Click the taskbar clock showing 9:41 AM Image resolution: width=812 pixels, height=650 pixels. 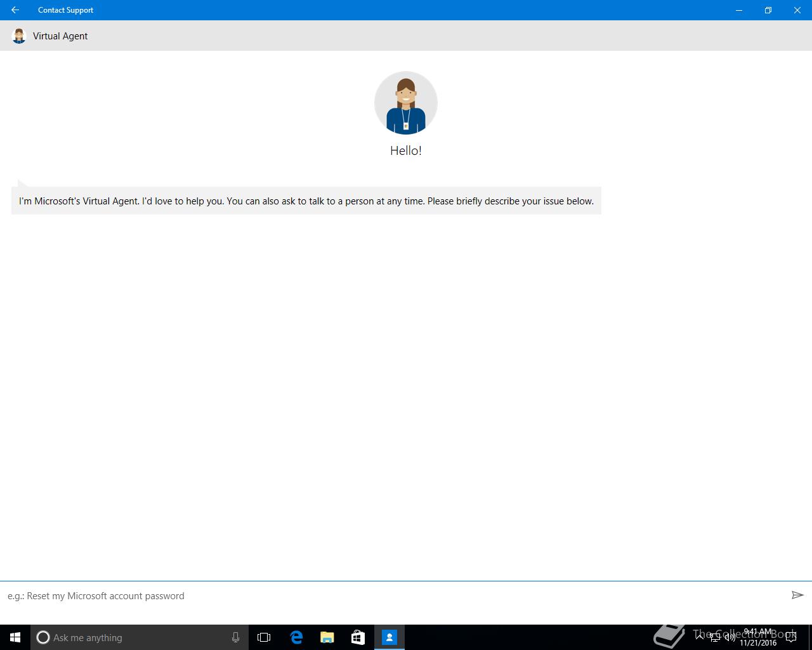(x=758, y=637)
